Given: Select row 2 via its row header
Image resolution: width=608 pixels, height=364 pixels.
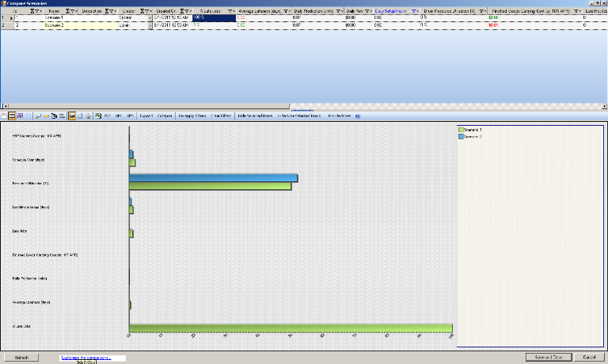Looking at the screenshot, I should [6, 25].
